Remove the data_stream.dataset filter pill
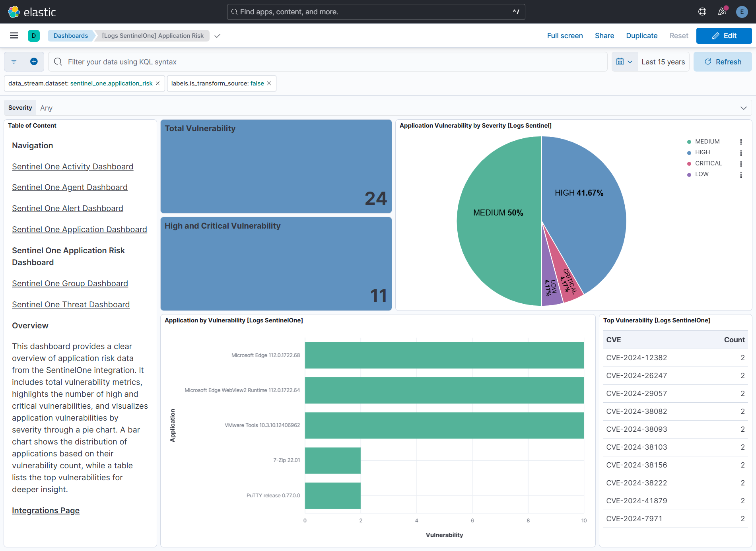Screen dimensions: 756x551 point(158,83)
